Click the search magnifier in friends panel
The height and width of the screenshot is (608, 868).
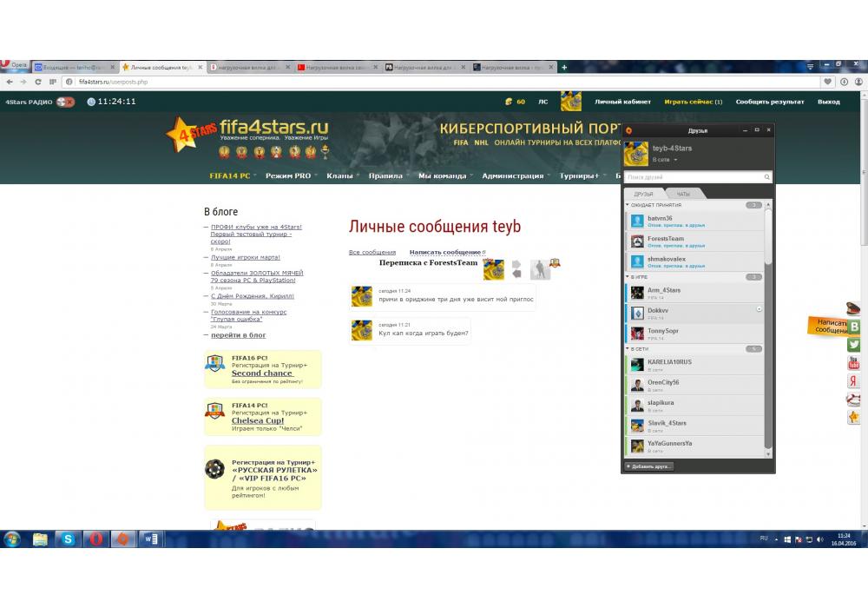coord(765,177)
